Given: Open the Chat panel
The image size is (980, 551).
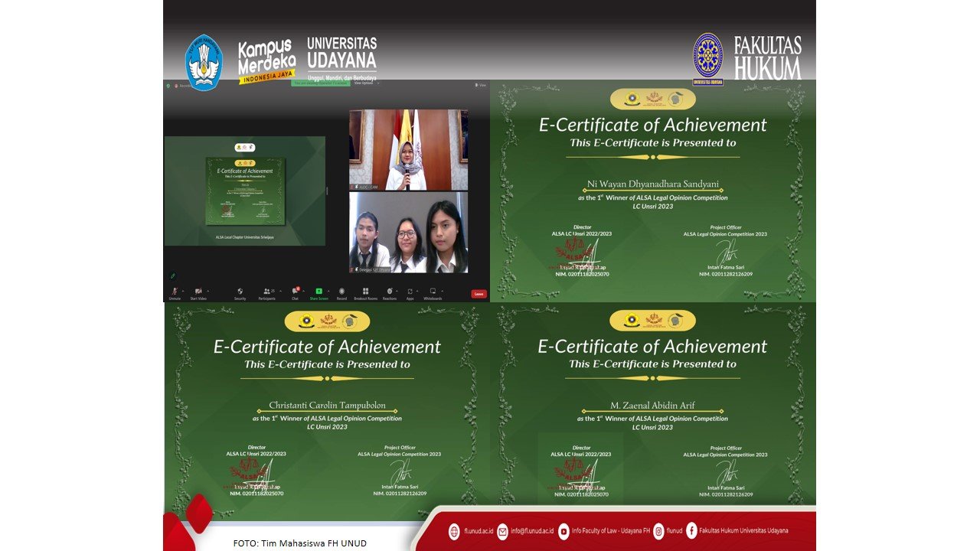Looking at the screenshot, I should (x=295, y=292).
